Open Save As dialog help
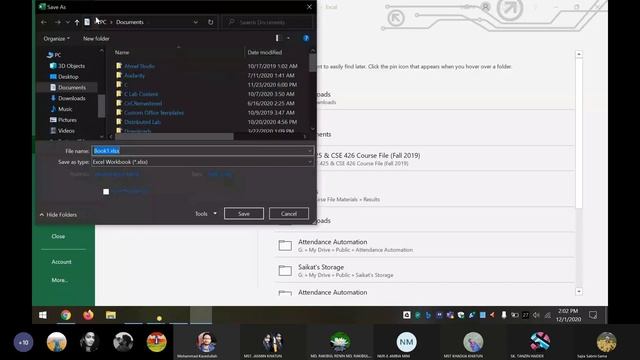Image resolution: width=640 pixels, height=360 pixels. coord(306,38)
